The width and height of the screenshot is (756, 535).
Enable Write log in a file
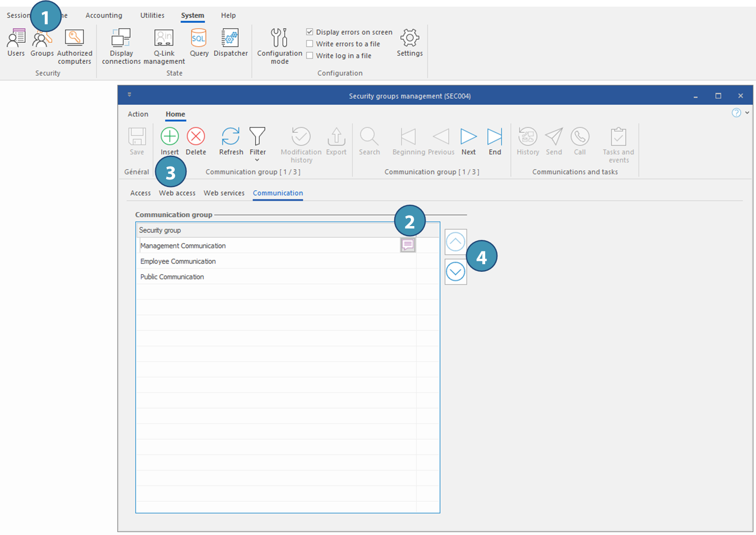[309, 56]
